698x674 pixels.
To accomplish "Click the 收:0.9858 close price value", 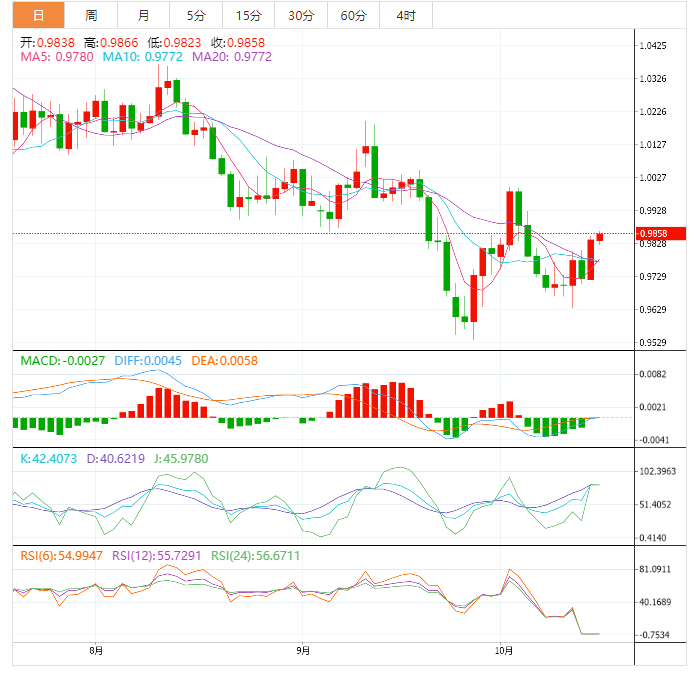I will [x=238, y=43].
